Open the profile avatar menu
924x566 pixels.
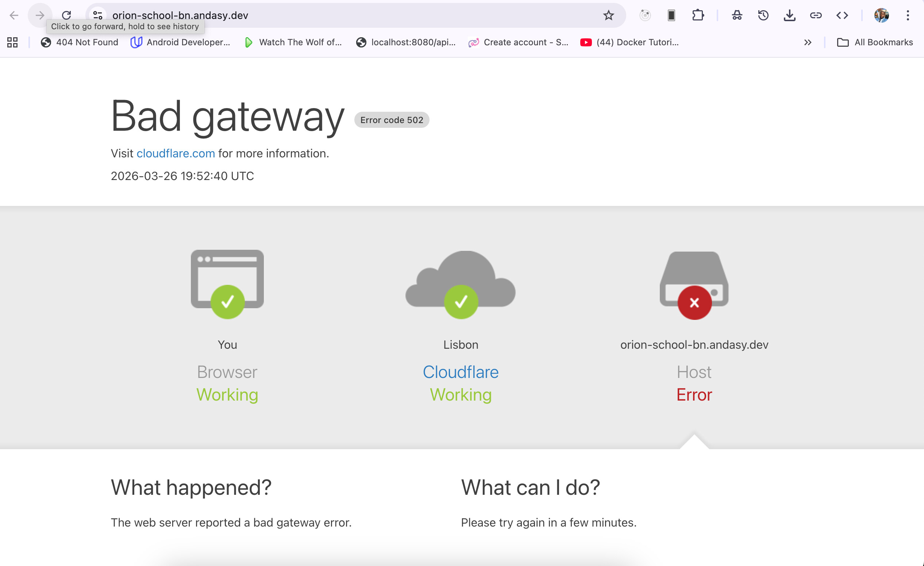coord(881,15)
